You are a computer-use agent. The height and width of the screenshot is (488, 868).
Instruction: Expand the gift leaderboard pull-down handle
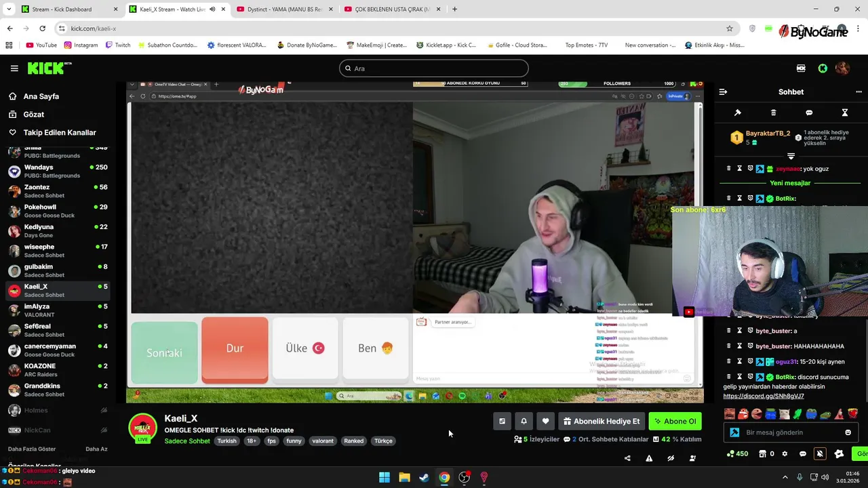pyautogui.click(x=791, y=156)
